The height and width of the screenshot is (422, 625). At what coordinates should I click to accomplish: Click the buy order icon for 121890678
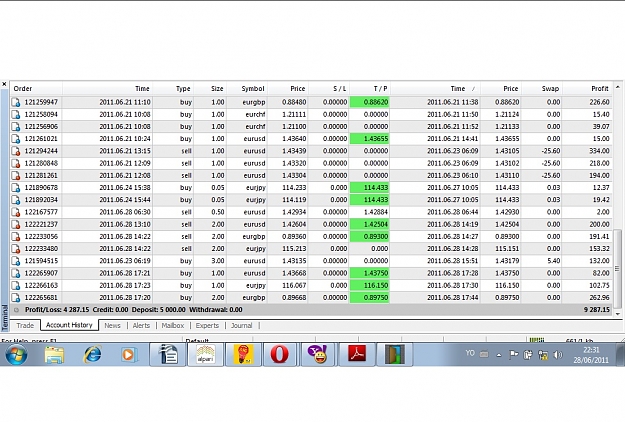(x=16, y=188)
